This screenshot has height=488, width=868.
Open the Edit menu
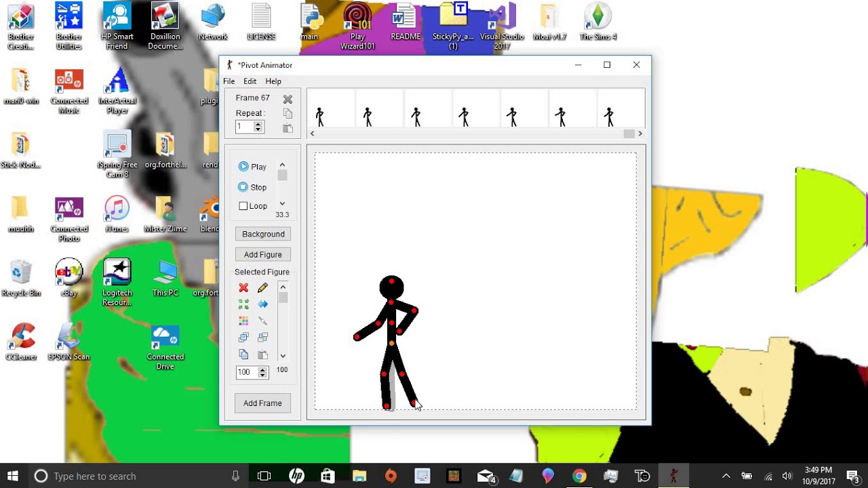(x=250, y=81)
